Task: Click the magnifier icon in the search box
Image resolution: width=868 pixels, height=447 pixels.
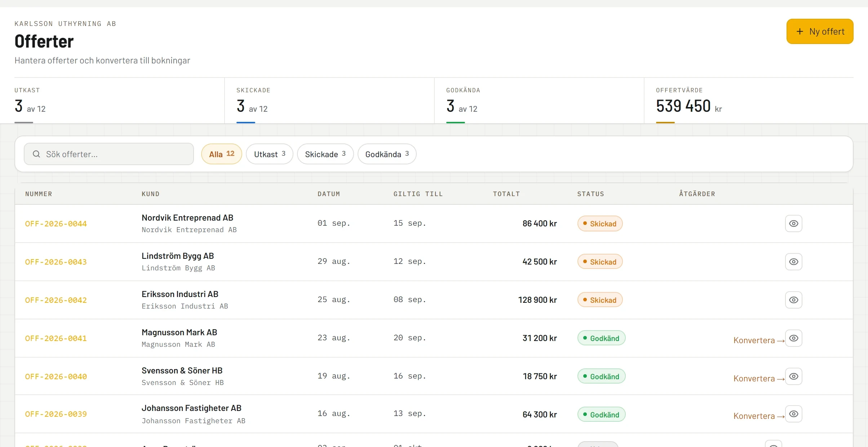Action: tap(36, 154)
